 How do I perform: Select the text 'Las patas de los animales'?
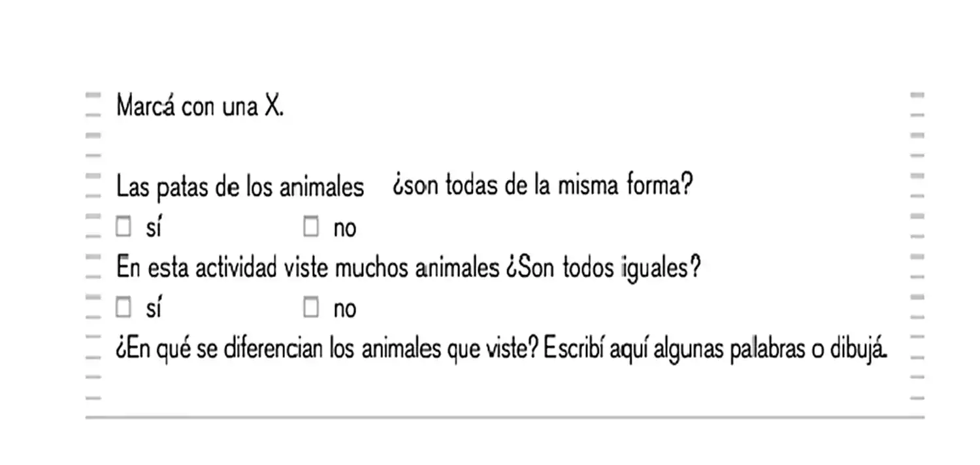240,187
